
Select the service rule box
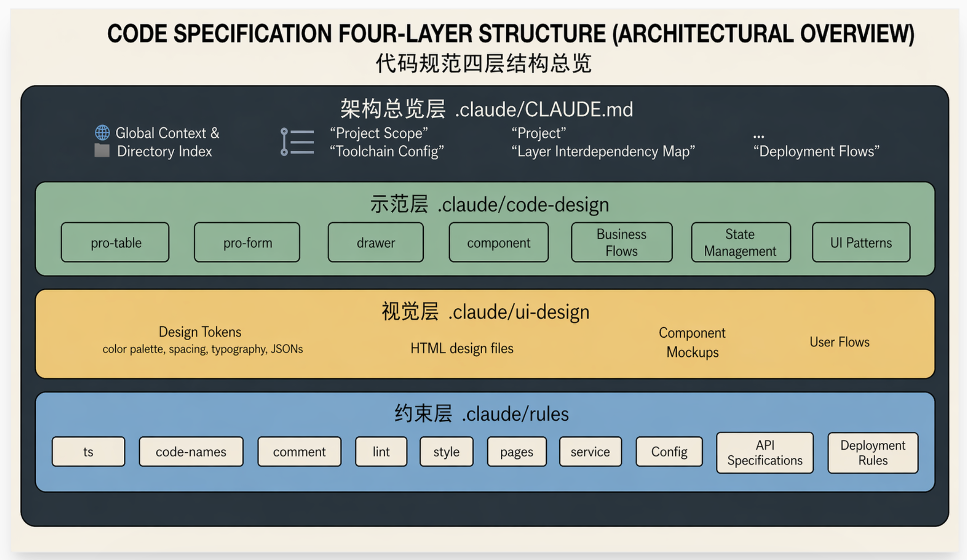pos(590,452)
